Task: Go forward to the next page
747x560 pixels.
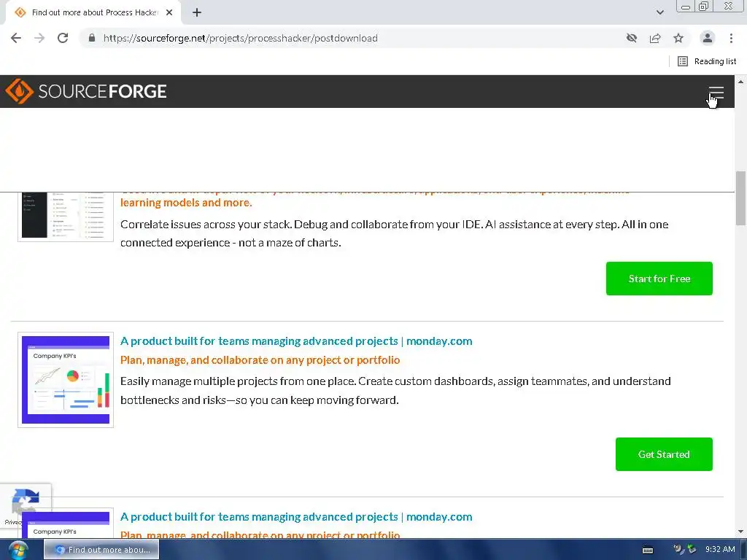Action: (39, 38)
